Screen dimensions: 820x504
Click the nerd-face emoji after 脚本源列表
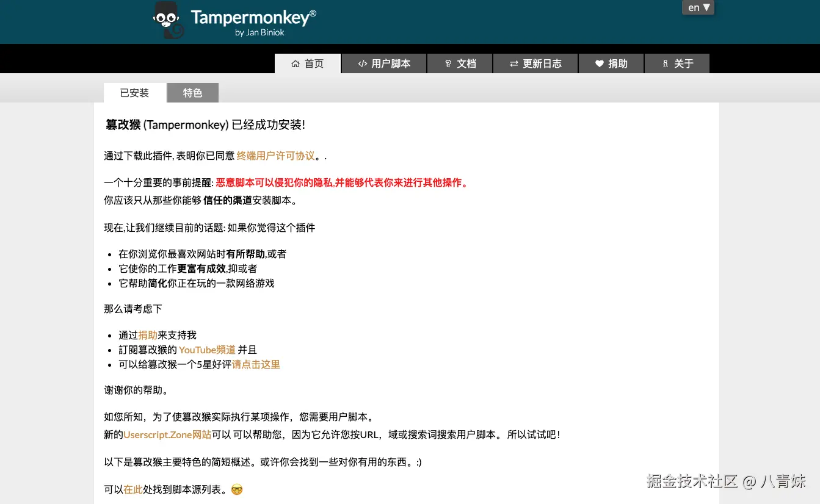tap(236, 489)
